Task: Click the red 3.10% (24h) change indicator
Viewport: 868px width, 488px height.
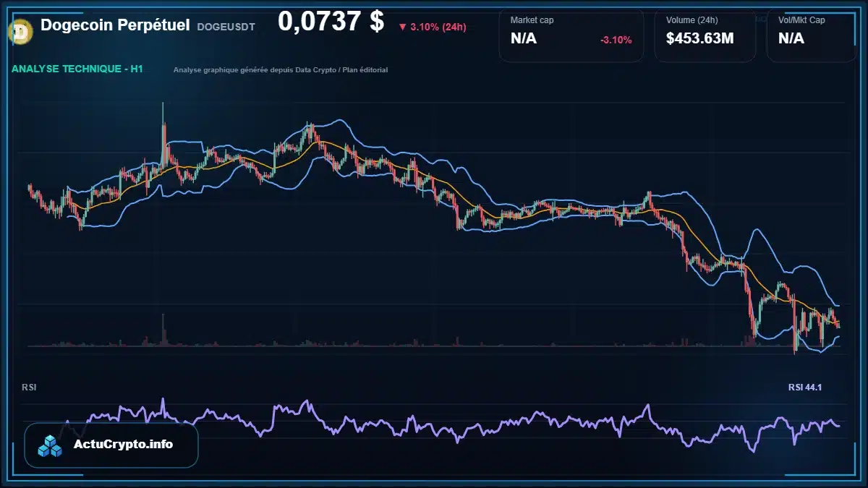Action: (x=433, y=27)
